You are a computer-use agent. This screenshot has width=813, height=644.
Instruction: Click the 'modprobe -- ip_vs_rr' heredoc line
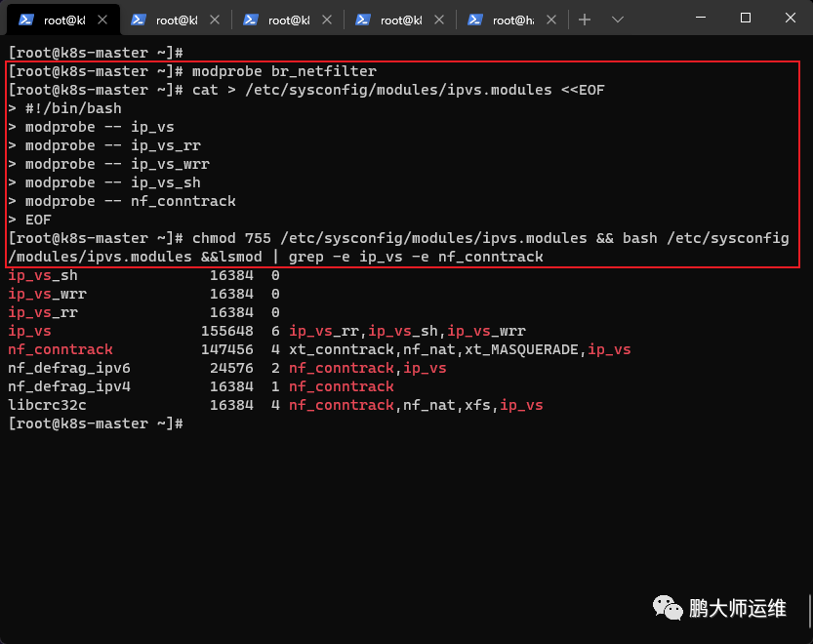click(104, 145)
